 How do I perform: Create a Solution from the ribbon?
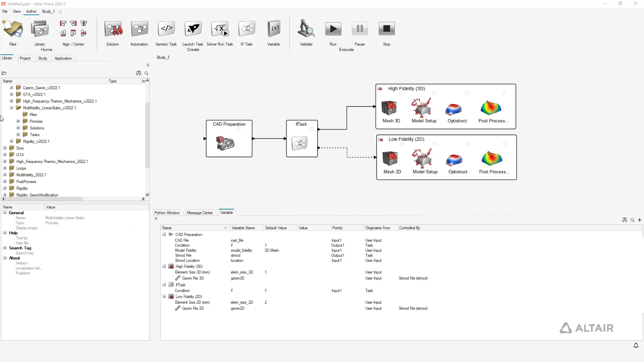113,33
